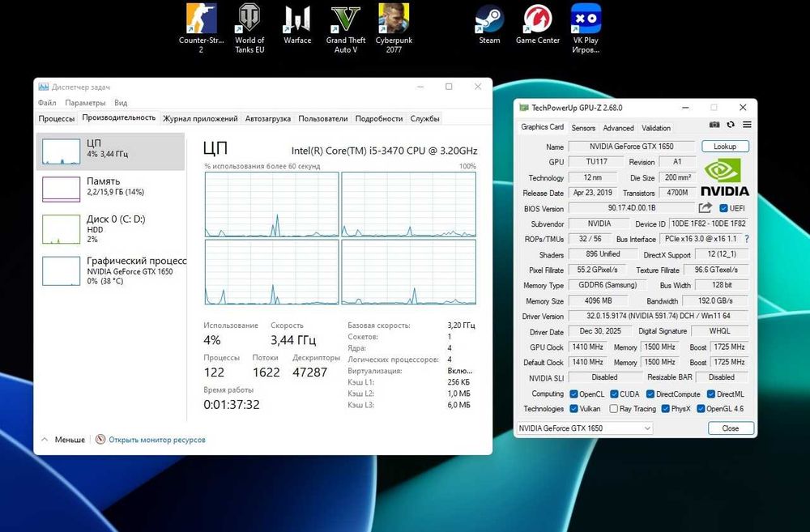Click the GPU-Z refresh icon

(x=731, y=125)
